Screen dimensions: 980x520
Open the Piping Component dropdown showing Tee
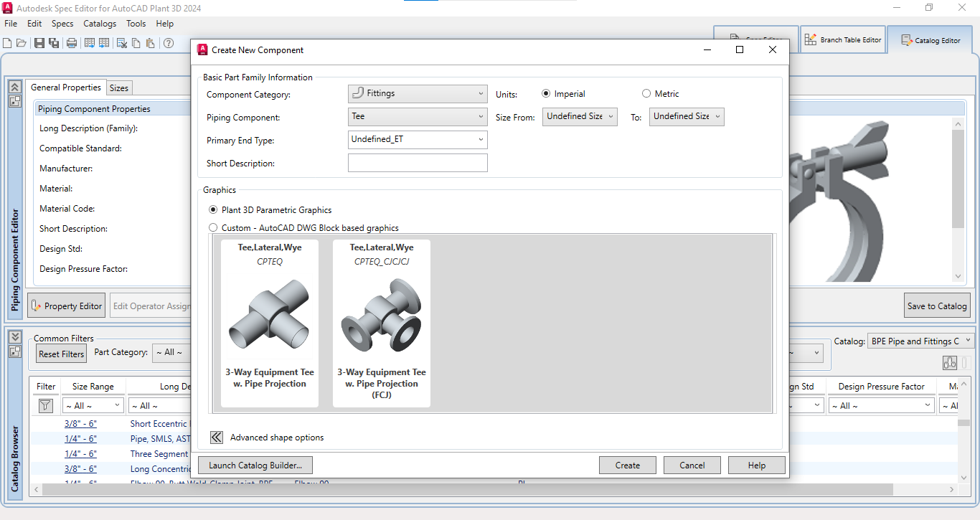(x=418, y=116)
